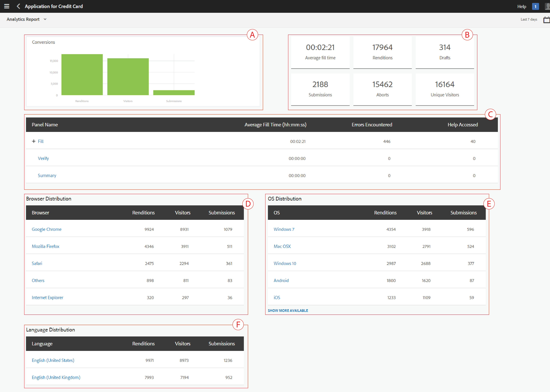Click the Submissions bar in the chart

tap(174, 92)
